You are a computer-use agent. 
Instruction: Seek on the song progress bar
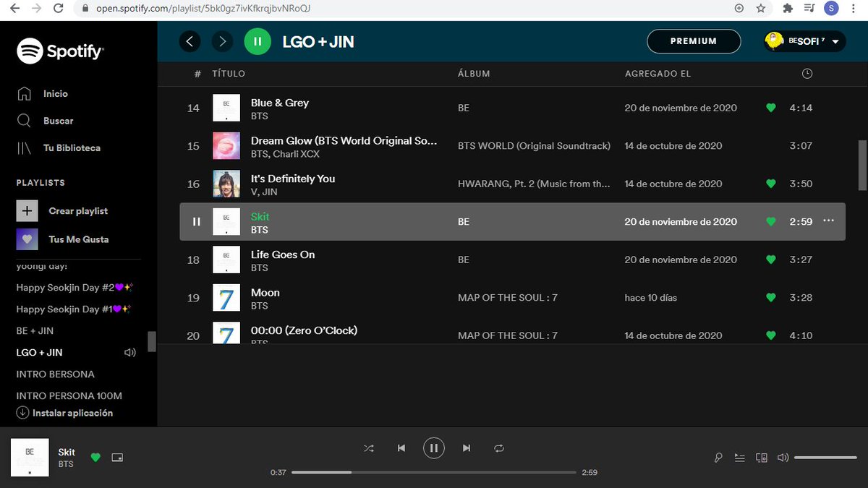(434, 472)
